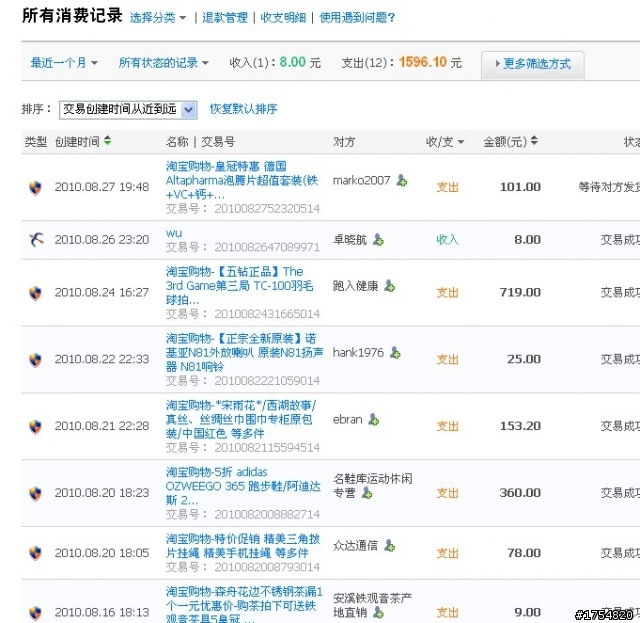Click amount 153.20
The width and height of the screenshot is (640, 623).
[x=520, y=426]
